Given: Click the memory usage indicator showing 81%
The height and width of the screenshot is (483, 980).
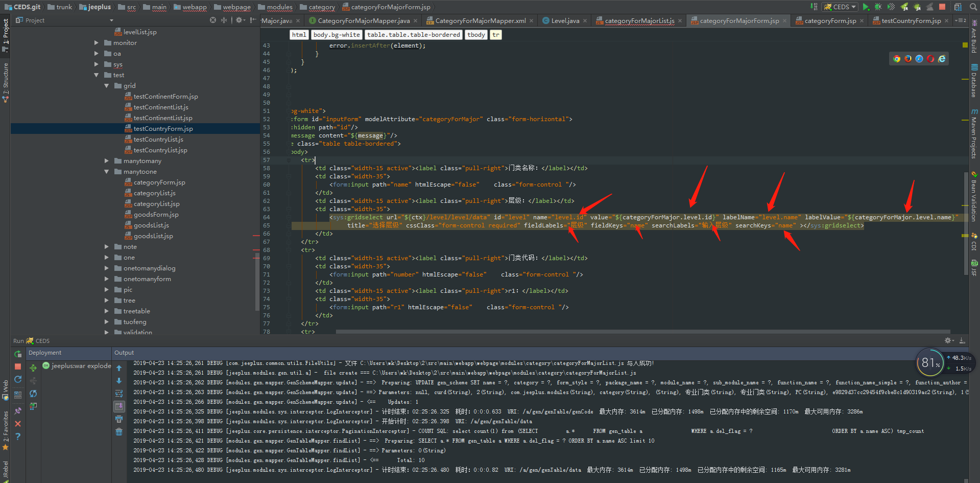Looking at the screenshot, I should (930, 363).
